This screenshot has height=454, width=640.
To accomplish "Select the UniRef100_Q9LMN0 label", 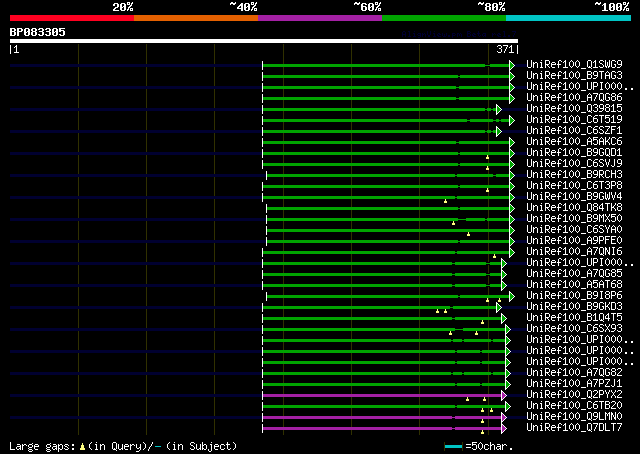I will pos(574,417).
